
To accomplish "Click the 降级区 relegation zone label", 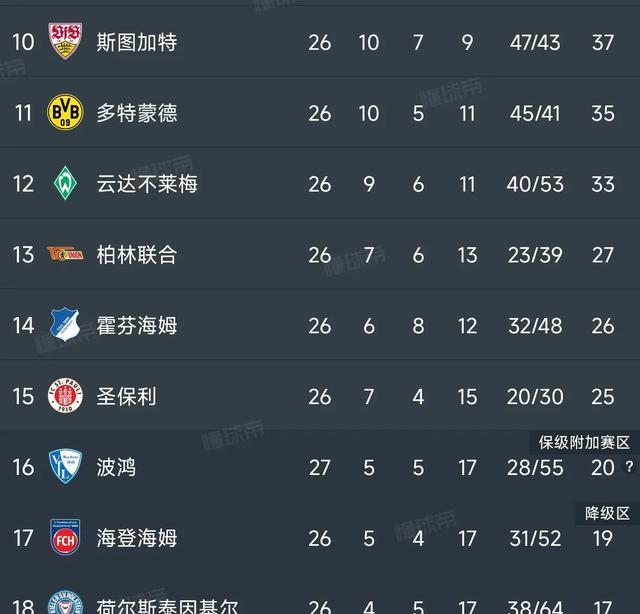I will pyautogui.click(x=608, y=513).
